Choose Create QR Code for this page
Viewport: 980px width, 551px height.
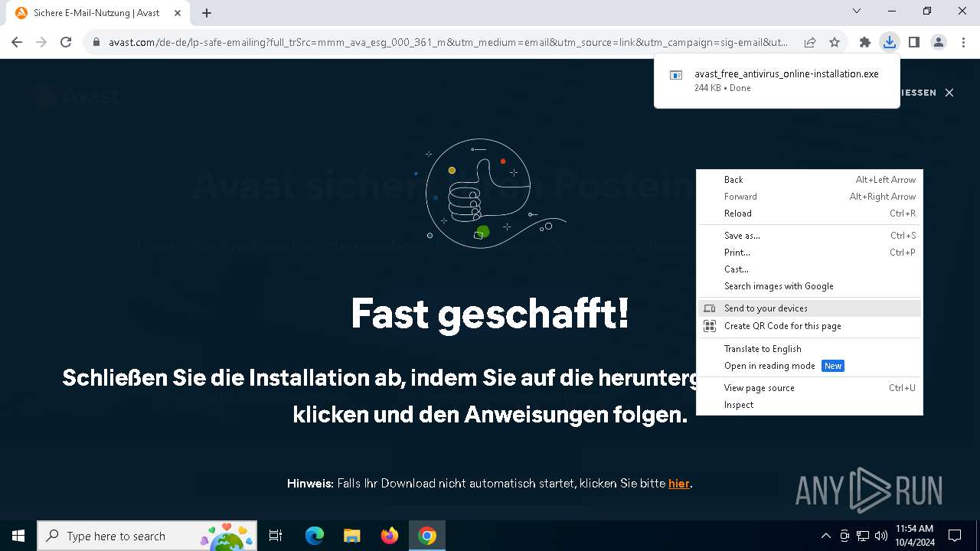(810, 326)
